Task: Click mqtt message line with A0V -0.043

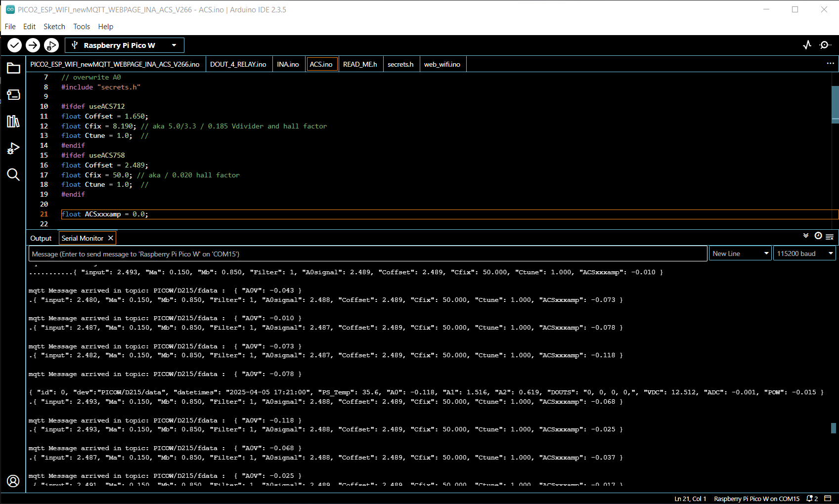Action: pyautogui.click(x=165, y=291)
